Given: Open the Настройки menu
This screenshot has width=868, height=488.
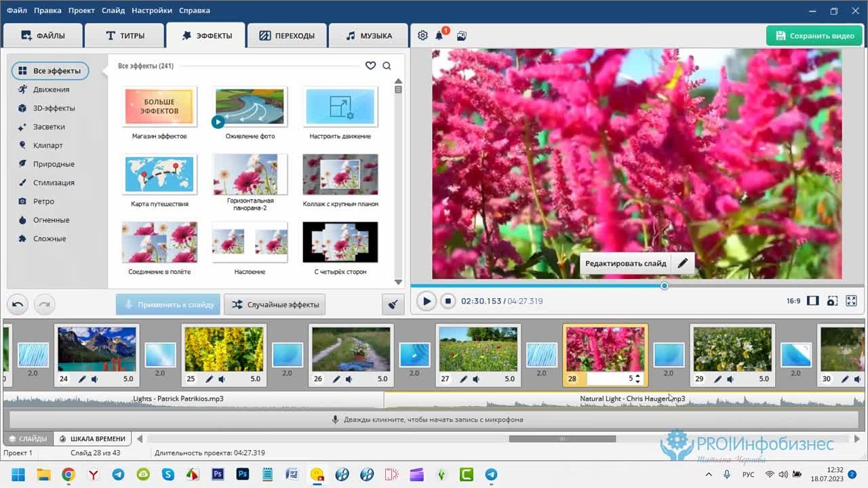Looking at the screenshot, I should click(152, 11).
